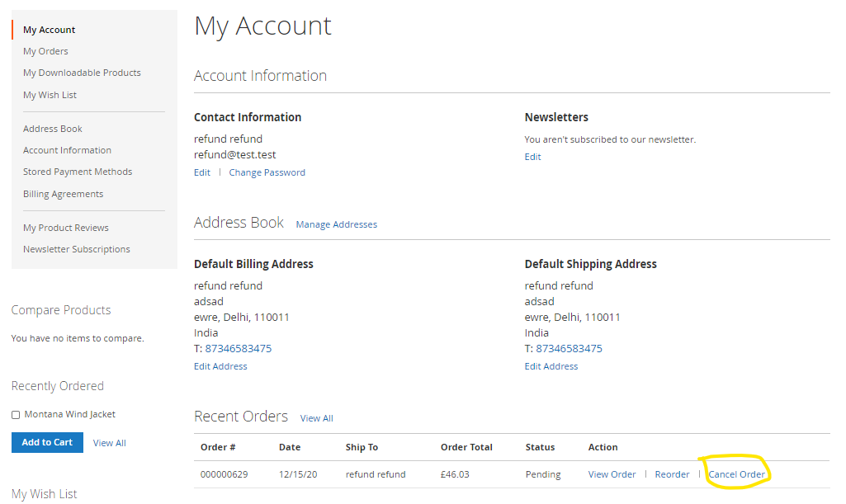Screen dimensions: 846x504
Task: Edit newsletter subscription settings
Action: coord(532,157)
